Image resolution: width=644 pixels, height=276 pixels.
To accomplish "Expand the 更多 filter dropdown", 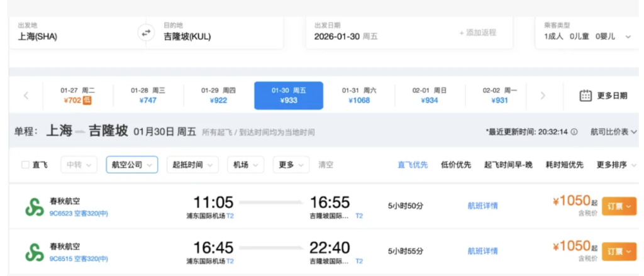I will click(x=291, y=165).
